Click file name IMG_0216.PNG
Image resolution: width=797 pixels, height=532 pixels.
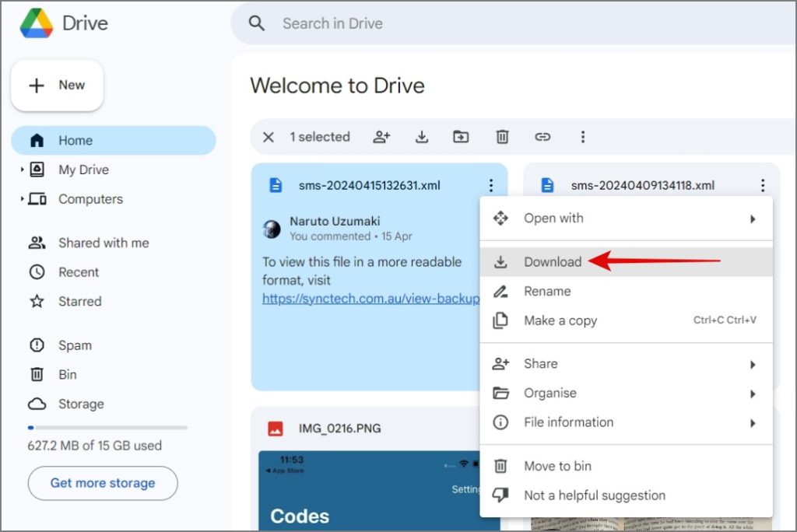[339, 429]
